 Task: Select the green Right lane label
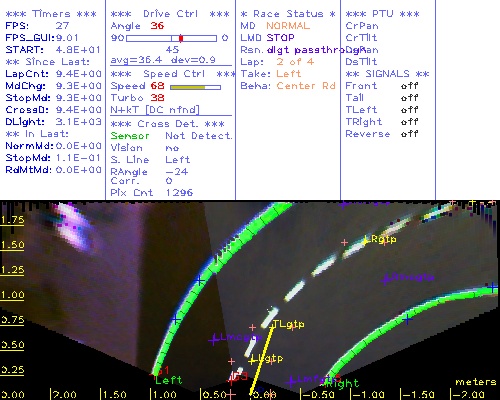point(344,383)
